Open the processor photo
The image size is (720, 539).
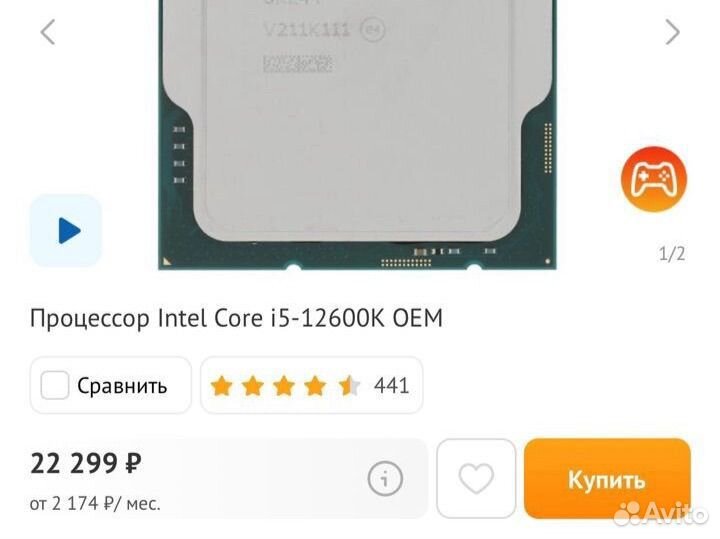[357, 134]
